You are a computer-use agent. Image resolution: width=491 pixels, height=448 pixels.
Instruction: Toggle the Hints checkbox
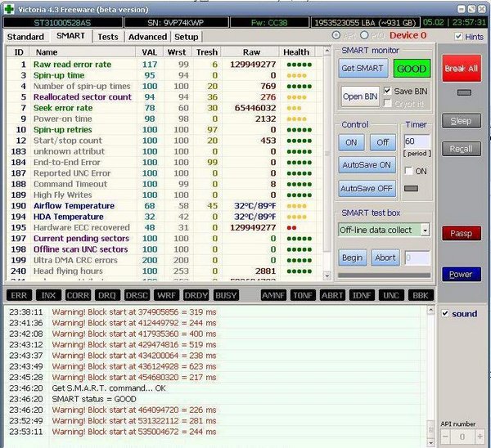point(459,37)
